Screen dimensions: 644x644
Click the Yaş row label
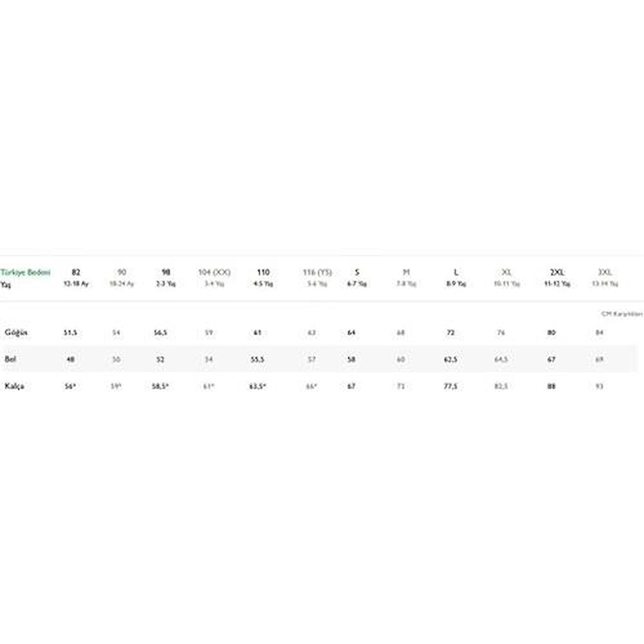(5, 284)
